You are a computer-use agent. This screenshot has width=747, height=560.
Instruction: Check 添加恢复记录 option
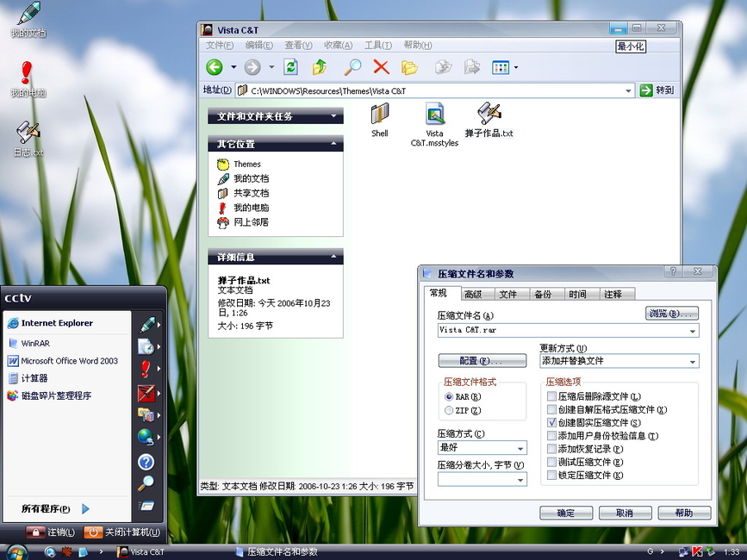click(x=551, y=449)
